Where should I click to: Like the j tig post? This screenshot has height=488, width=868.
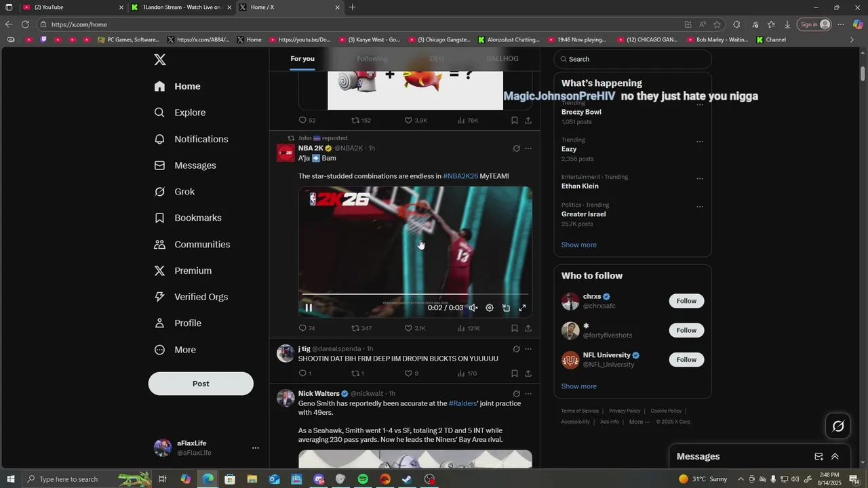pyautogui.click(x=412, y=373)
